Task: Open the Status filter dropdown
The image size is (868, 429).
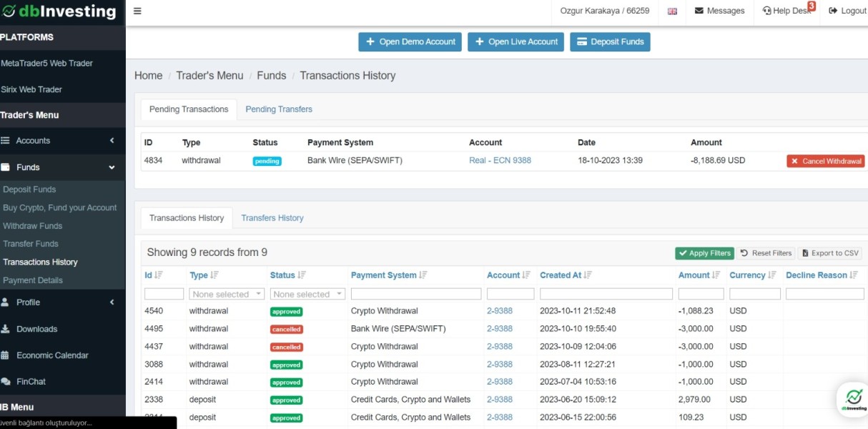Action: pos(307,294)
